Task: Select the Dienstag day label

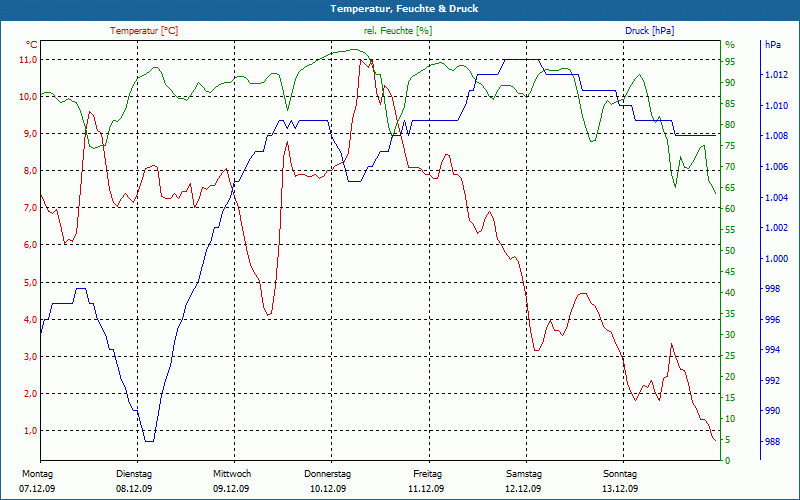Action: [134, 474]
